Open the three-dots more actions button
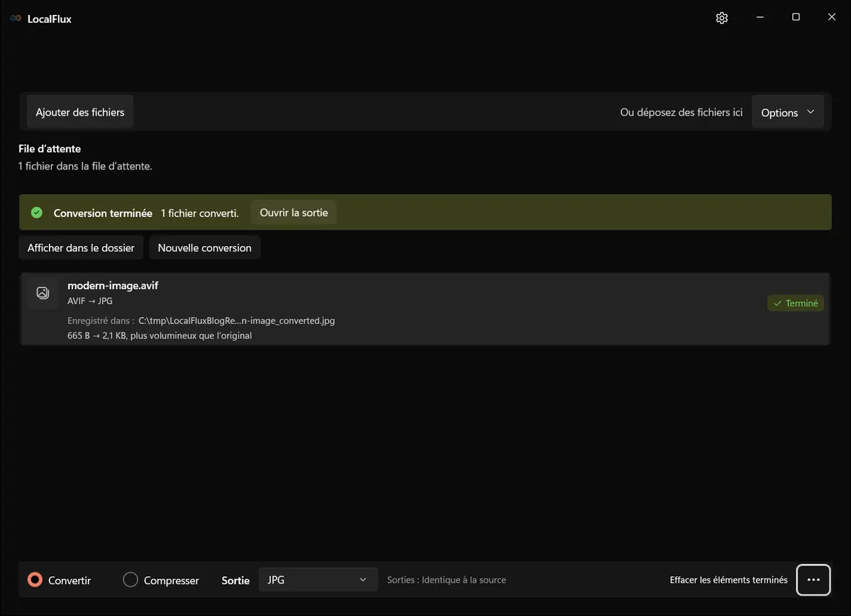Screen dimensions: 851x616 click(x=813, y=580)
